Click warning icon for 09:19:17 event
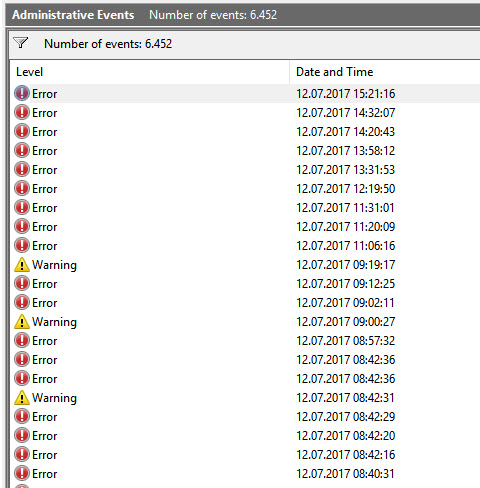This screenshot has height=488, width=480. (x=22, y=265)
